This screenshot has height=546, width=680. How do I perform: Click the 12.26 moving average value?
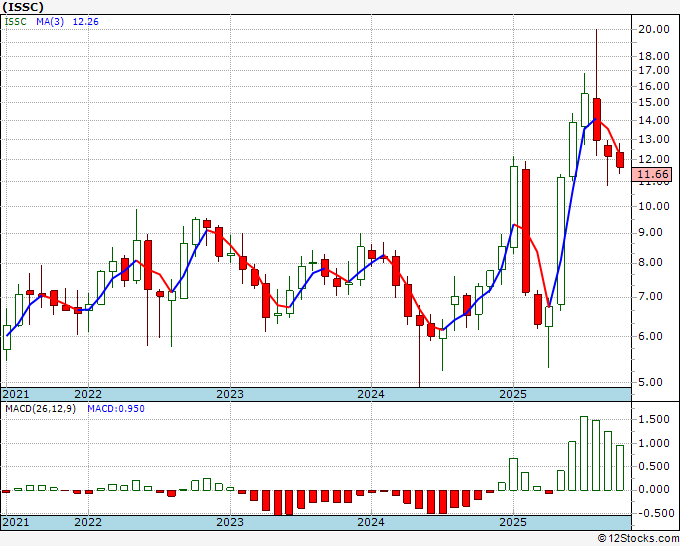(x=85, y=22)
